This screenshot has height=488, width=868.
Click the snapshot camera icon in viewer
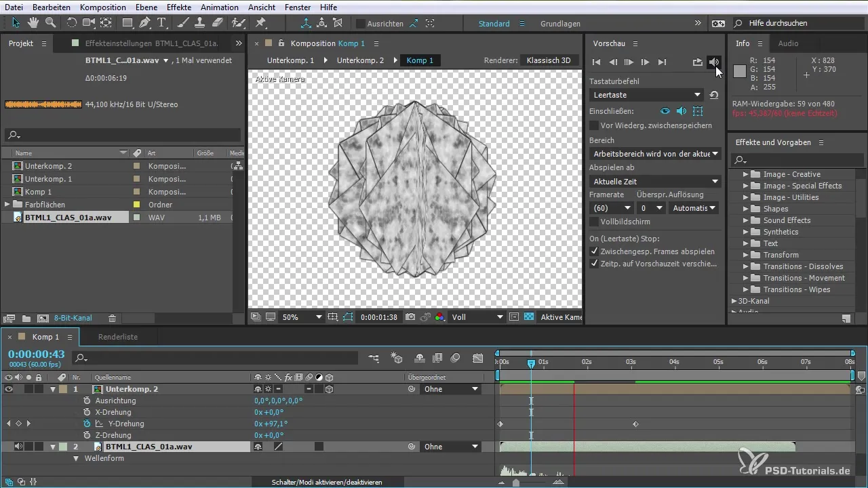click(x=410, y=317)
